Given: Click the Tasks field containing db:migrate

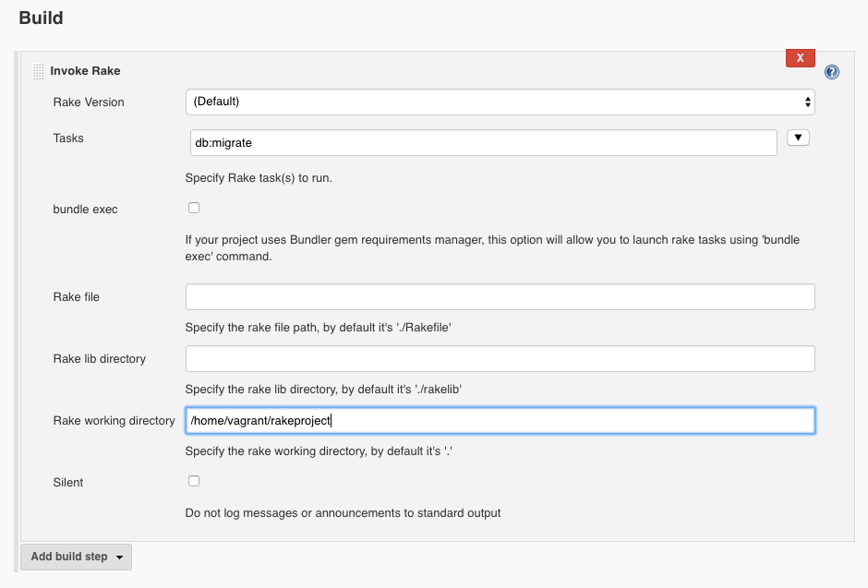Looking at the screenshot, I should pos(481,143).
